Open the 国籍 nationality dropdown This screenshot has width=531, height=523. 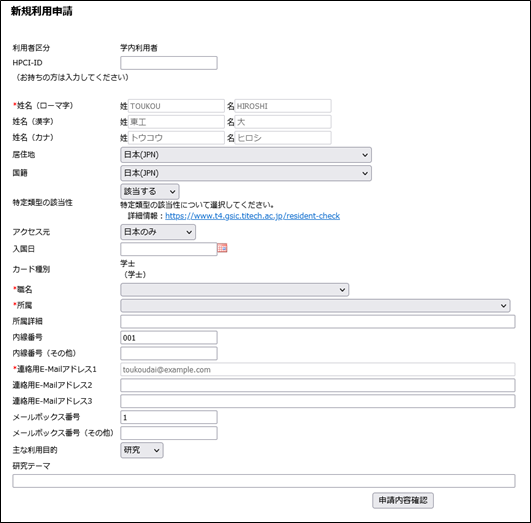246,173
